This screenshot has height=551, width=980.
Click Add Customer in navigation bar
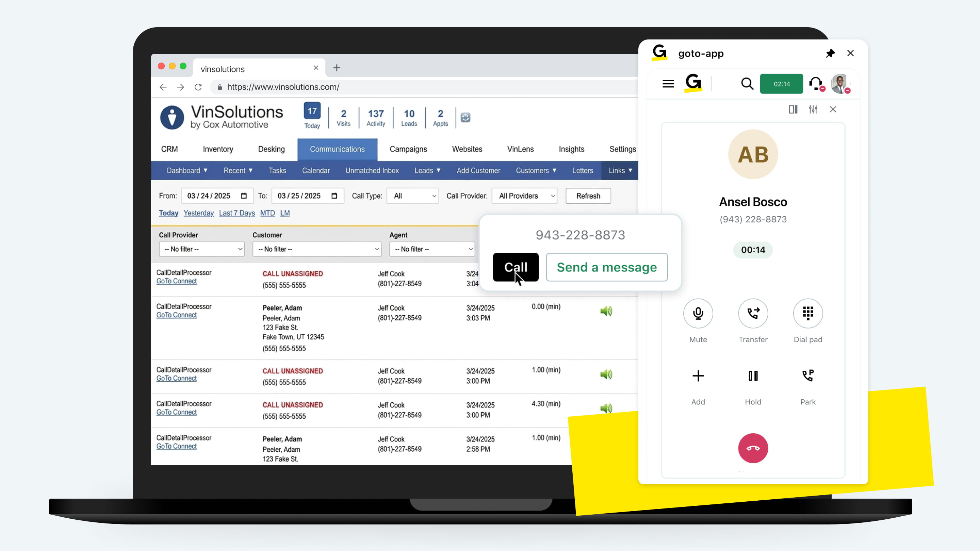point(478,171)
